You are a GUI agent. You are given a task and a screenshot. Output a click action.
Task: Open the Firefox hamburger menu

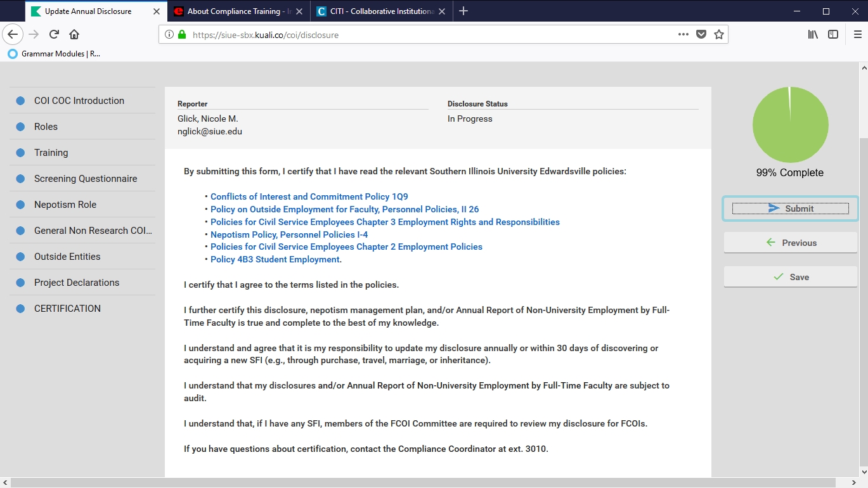[x=857, y=34]
